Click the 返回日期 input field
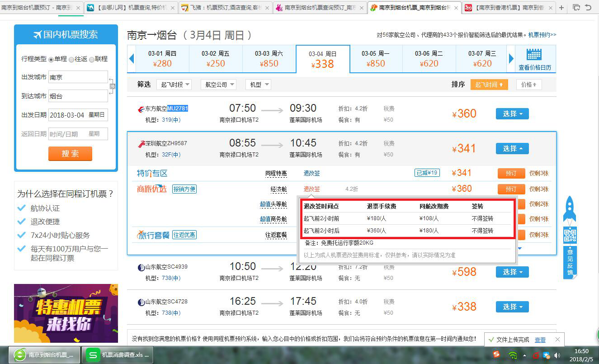Screen dimensions: 599x364 pos(78,133)
